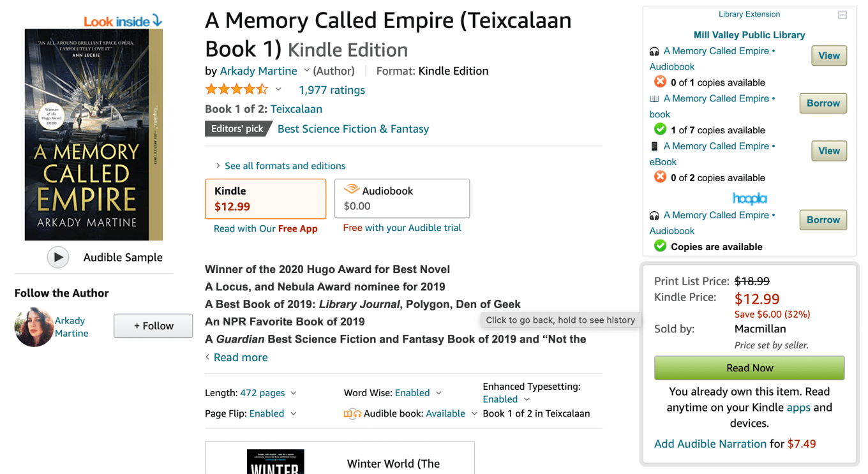
Task: Play the Audible Sample
Action: tap(57, 257)
